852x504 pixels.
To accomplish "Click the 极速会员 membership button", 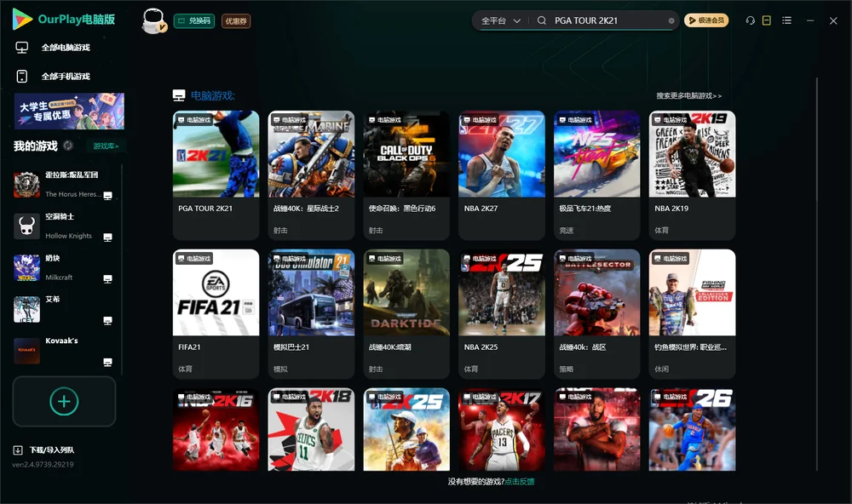I will (x=706, y=20).
